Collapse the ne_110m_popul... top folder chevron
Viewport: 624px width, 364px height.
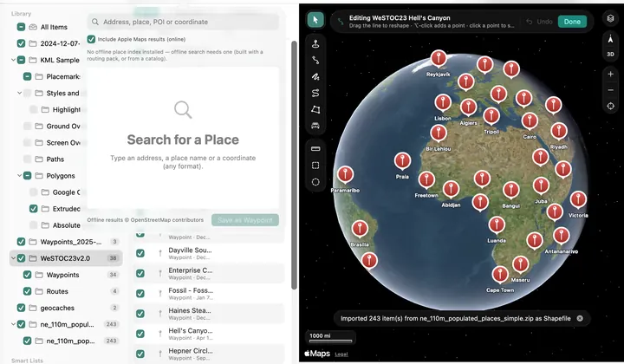pyautogui.click(x=13, y=324)
